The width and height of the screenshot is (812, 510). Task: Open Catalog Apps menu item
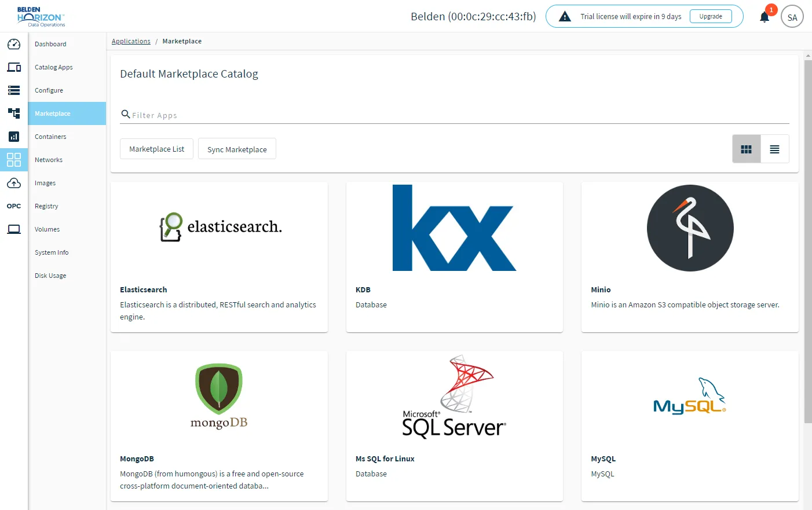pyautogui.click(x=67, y=67)
